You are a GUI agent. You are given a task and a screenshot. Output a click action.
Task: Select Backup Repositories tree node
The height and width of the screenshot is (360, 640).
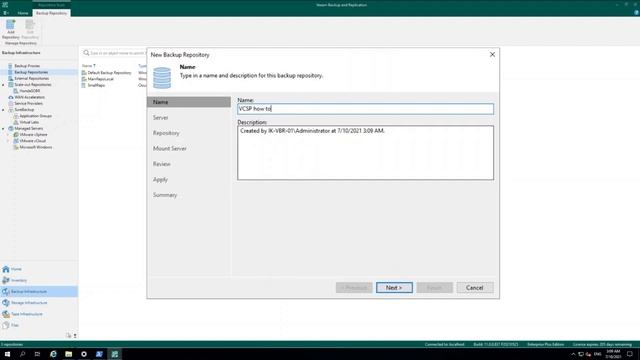pos(31,72)
